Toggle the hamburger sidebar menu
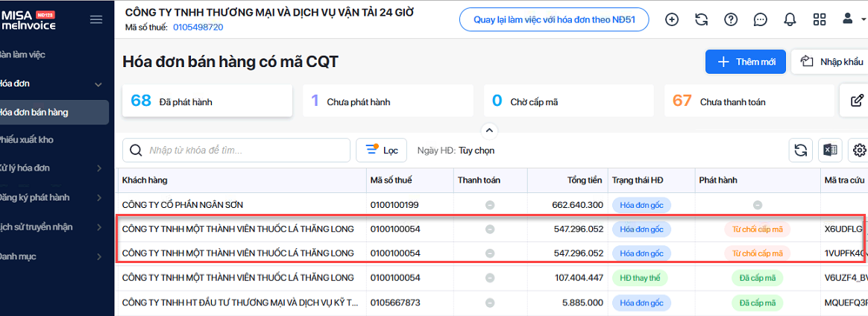 pos(95,20)
